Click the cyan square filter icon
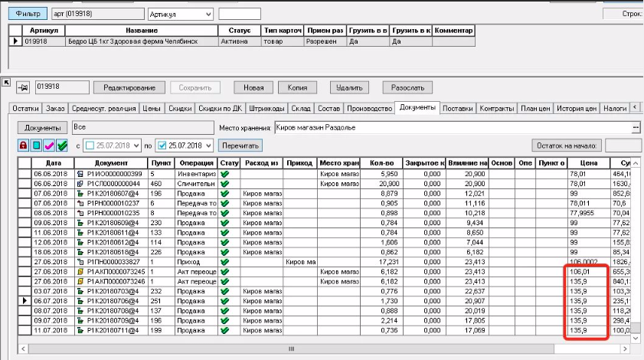644x360 pixels. click(x=36, y=146)
